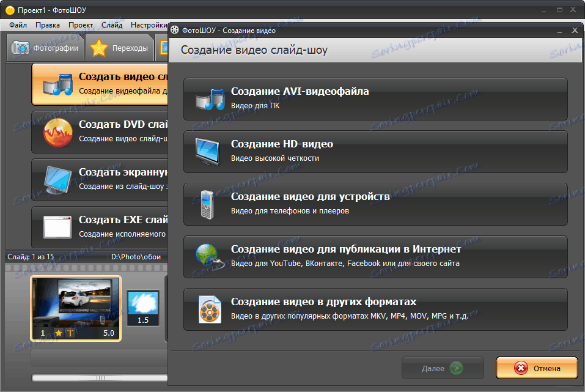Click the Далее button
Viewport: 585px width, 392px height.
tap(443, 368)
